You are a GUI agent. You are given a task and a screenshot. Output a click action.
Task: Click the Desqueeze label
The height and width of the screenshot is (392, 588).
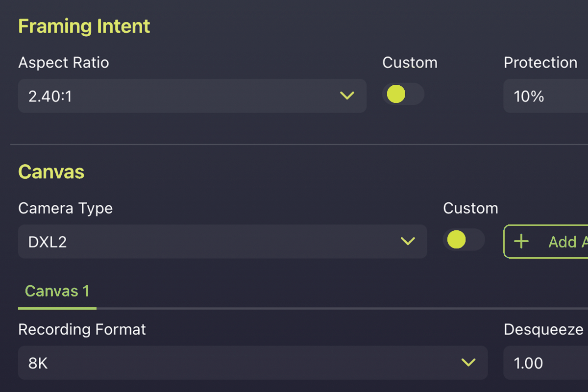tap(543, 330)
